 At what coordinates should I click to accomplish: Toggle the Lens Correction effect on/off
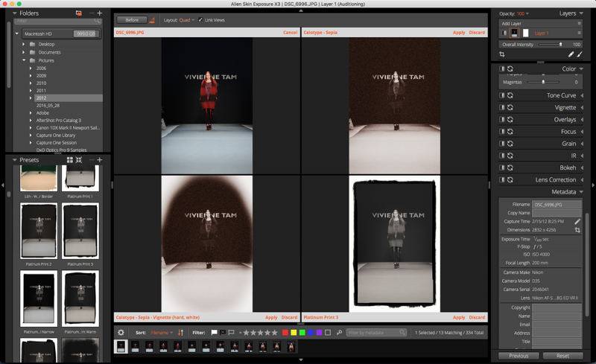tap(501, 179)
